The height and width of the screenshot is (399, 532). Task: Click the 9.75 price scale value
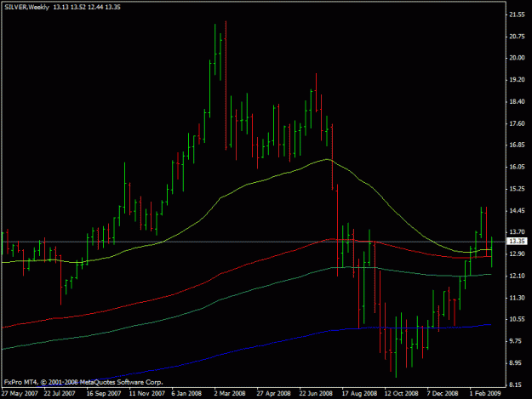coord(517,341)
